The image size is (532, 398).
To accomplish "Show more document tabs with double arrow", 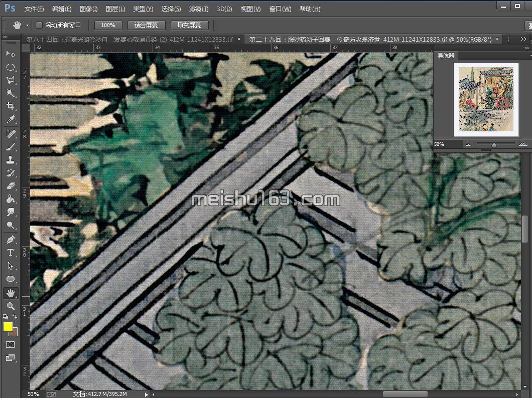I will tap(523, 39).
